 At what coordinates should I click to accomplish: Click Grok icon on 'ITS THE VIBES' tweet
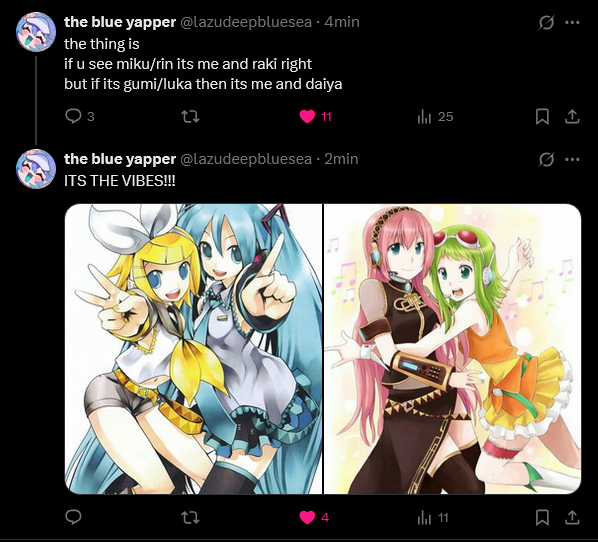546,159
